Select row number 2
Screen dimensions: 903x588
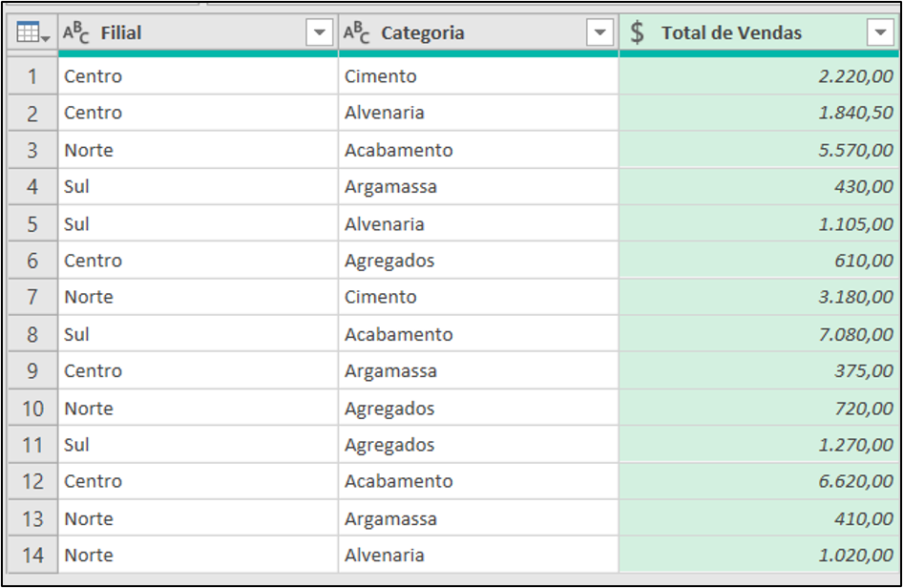[32, 113]
